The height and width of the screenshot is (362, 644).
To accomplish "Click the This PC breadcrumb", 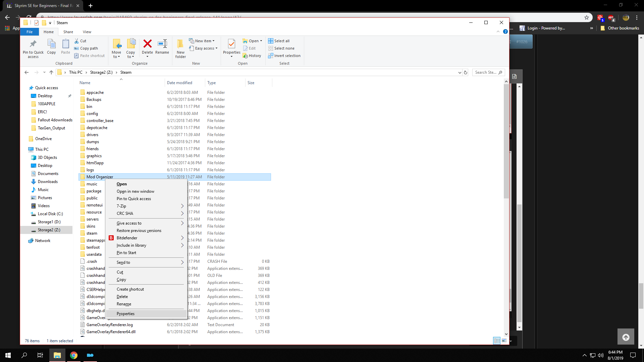I will pos(76,72).
